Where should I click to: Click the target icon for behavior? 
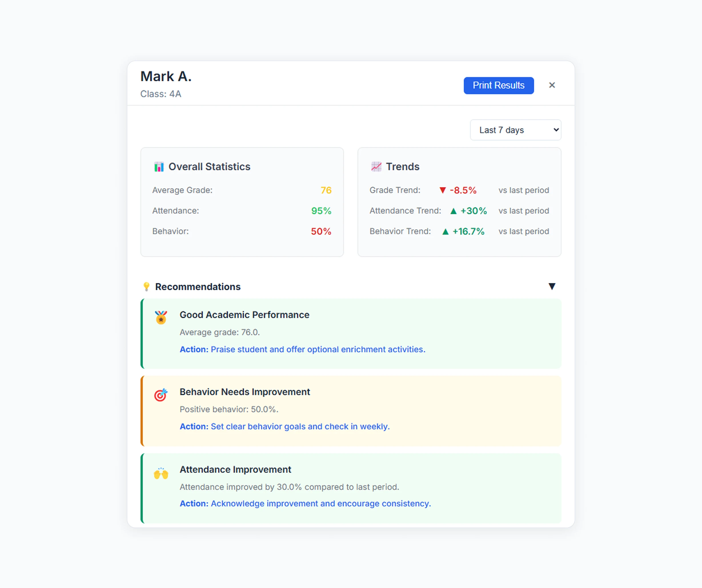[x=161, y=395]
